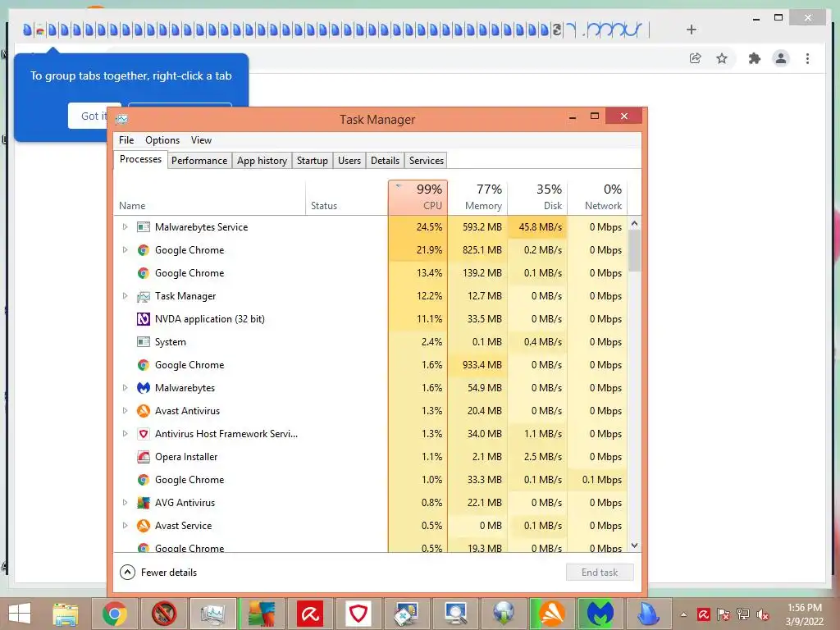This screenshot has height=630, width=840.
Task: Select the System process row
Action: (x=370, y=342)
